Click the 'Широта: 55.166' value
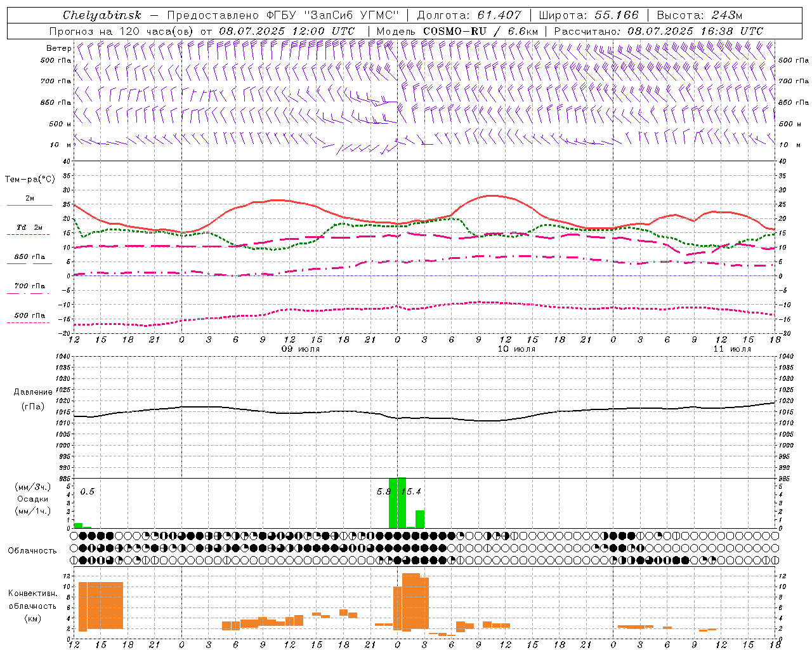 click(x=589, y=15)
